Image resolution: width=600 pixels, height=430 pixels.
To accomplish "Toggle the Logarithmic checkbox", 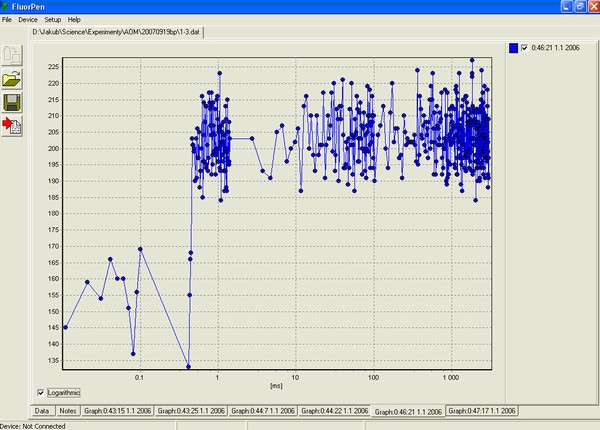I will [41, 393].
